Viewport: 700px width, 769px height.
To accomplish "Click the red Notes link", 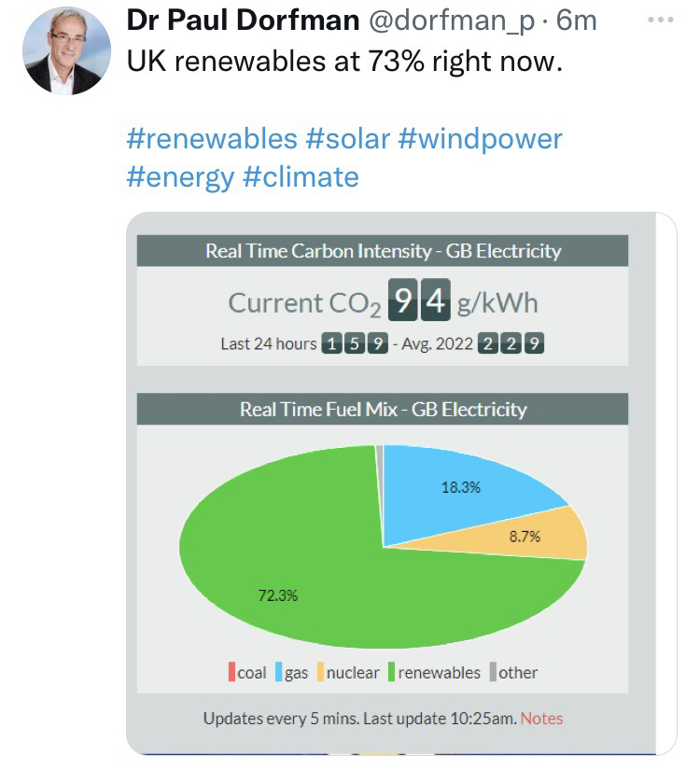I will pyautogui.click(x=541, y=718).
